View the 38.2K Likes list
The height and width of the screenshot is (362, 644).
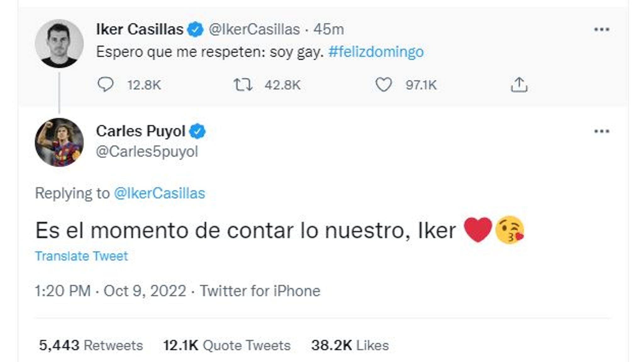tap(350, 345)
